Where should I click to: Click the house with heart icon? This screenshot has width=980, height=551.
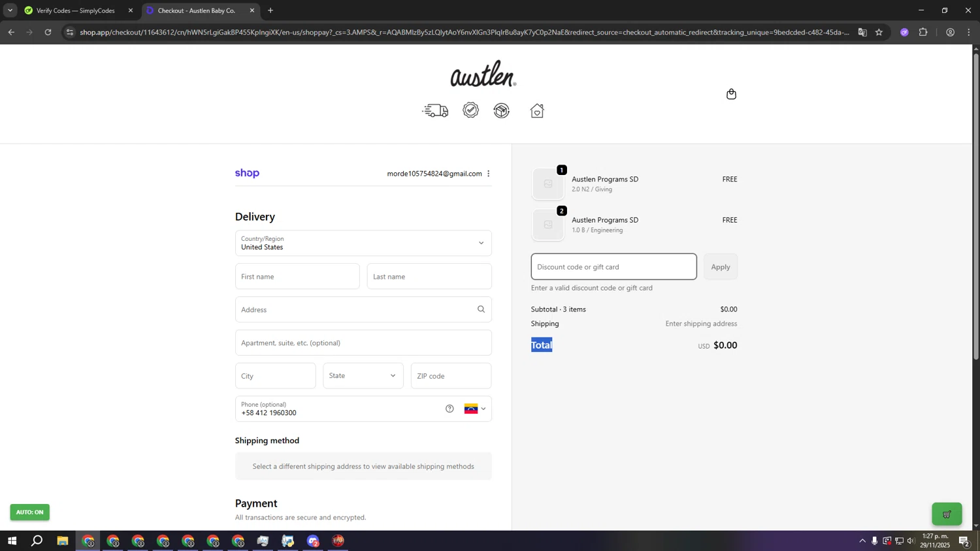pyautogui.click(x=537, y=110)
